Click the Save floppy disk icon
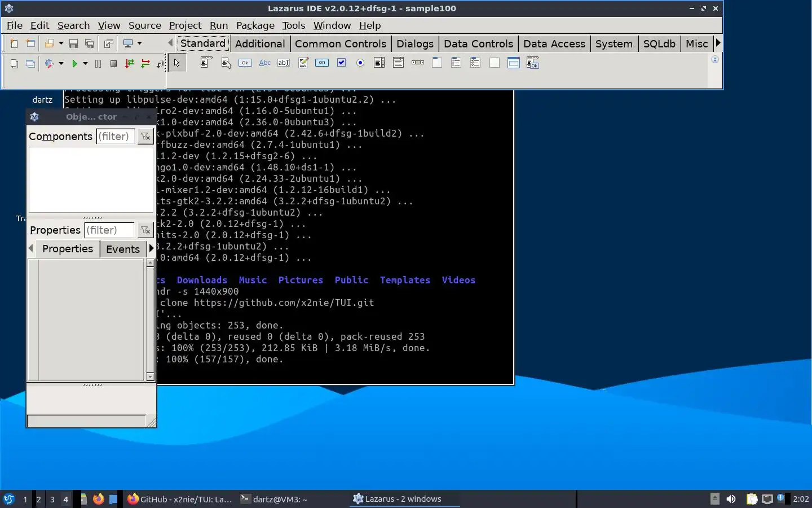This screenshot has width=812, height=508. pos(73,43)
